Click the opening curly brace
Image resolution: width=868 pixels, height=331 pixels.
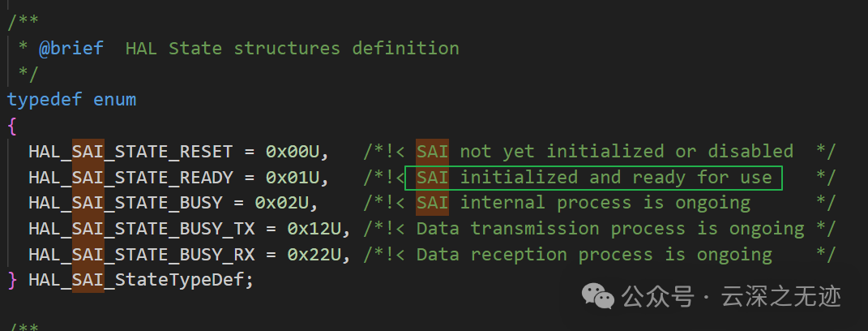(12, 126)
